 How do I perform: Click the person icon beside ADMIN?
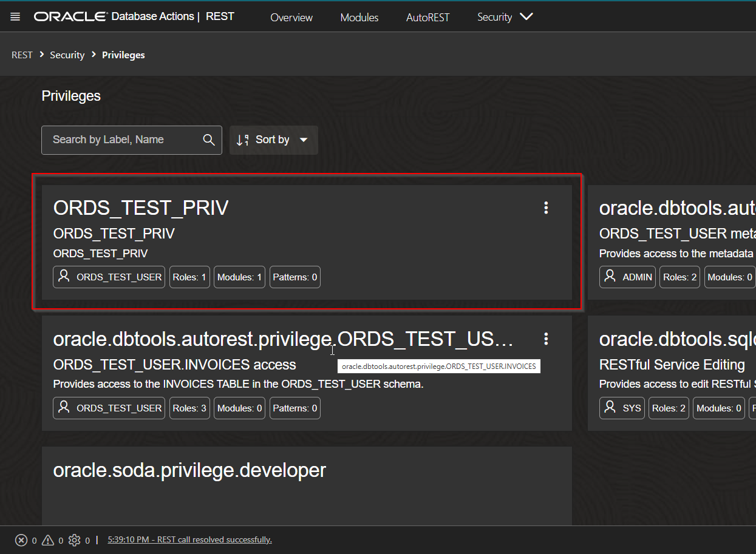coord(610,276)
